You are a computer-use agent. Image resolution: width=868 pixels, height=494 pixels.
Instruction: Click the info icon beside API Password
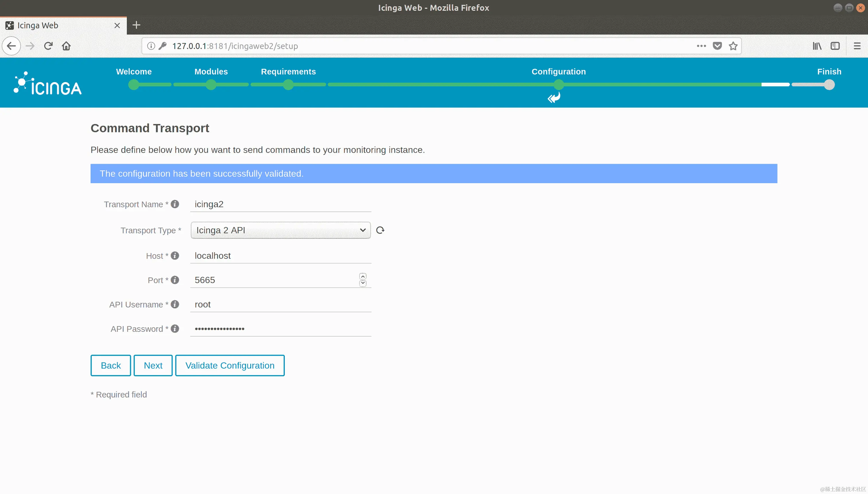(175, 329)
